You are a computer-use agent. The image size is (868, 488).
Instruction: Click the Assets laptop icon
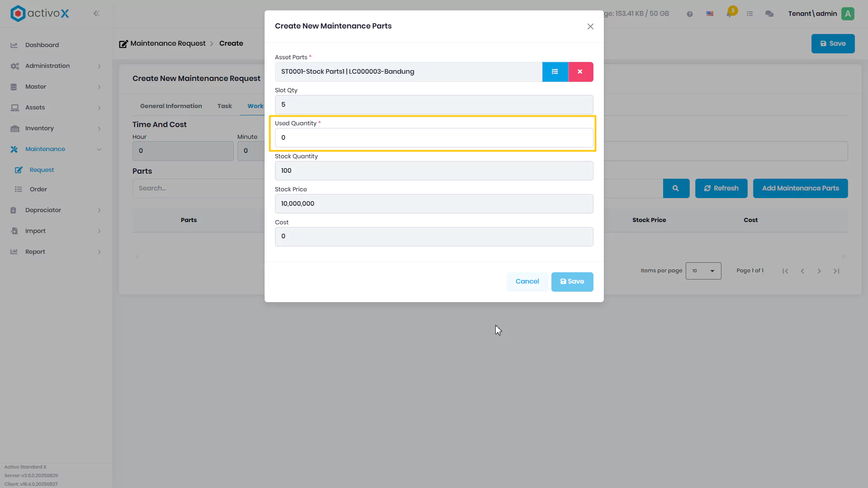14,108
